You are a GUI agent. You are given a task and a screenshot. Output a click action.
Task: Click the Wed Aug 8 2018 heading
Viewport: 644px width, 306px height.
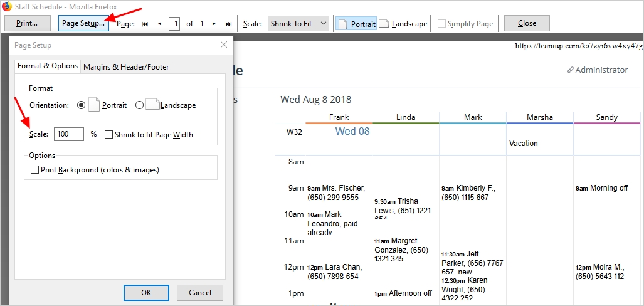(316, 100)
